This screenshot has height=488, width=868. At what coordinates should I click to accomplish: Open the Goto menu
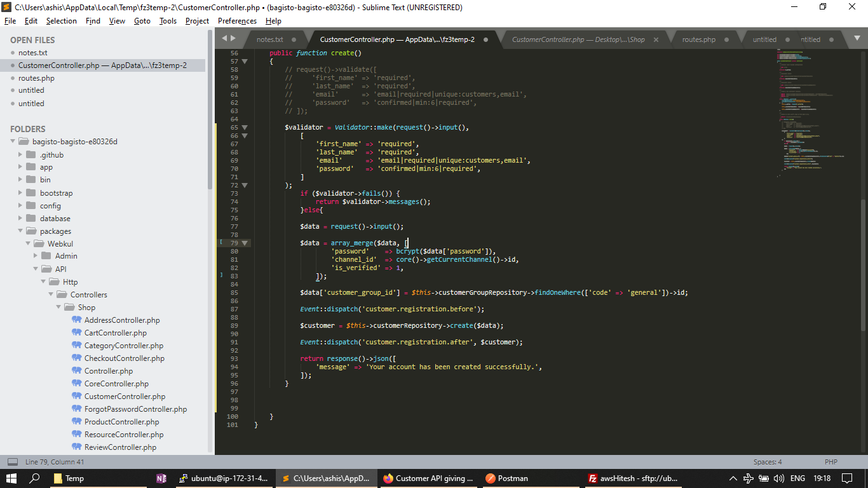[x=142, y=21]
